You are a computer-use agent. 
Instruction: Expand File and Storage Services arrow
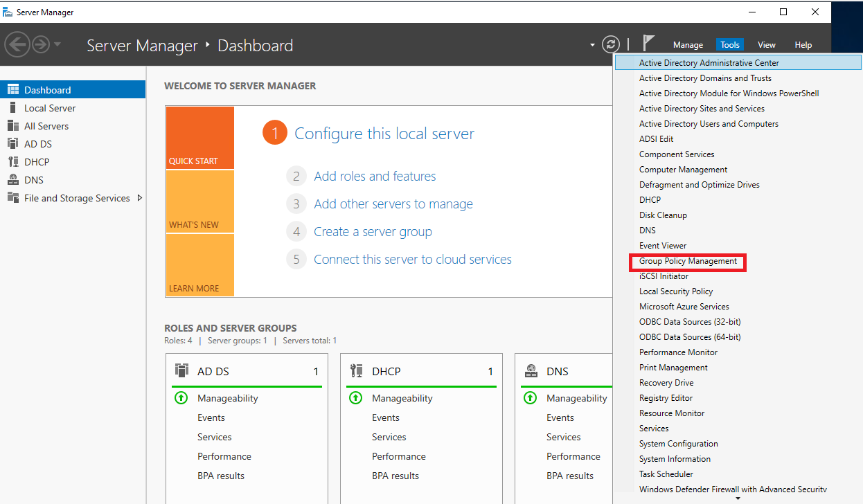pos(140,197)
